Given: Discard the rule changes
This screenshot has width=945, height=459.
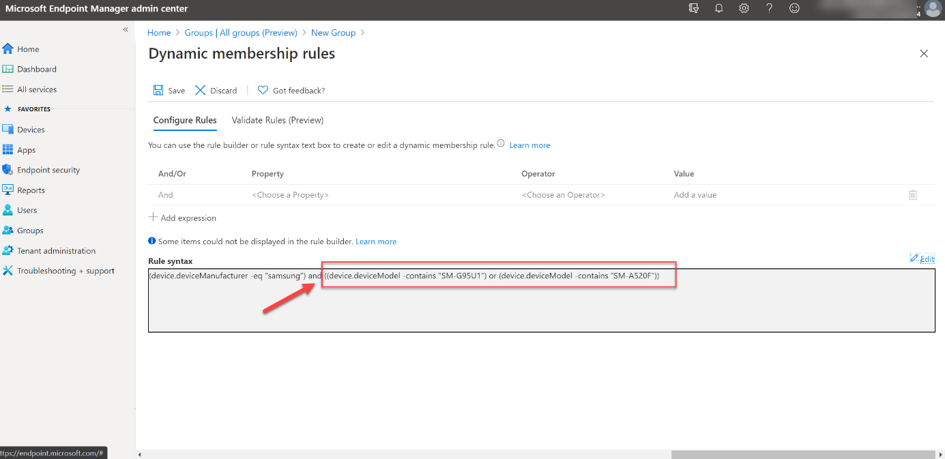Looking at the screenshot, I should (216, 90).
